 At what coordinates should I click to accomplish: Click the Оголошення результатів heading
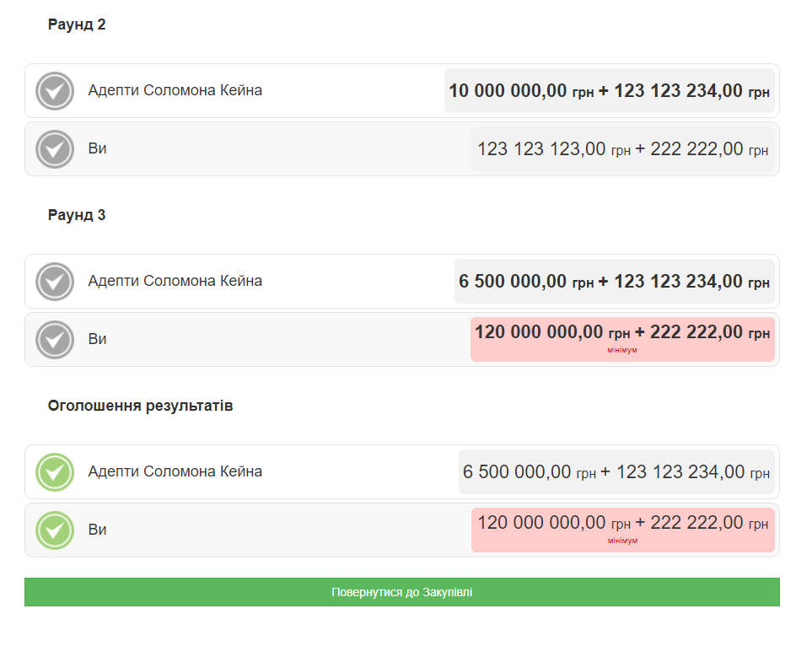click(x=140, y=406)
